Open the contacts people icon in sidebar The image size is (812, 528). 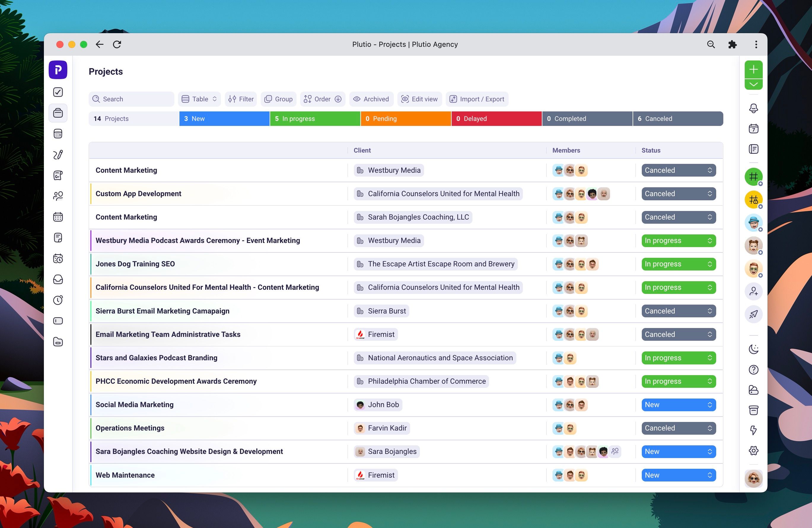[58, 196]
